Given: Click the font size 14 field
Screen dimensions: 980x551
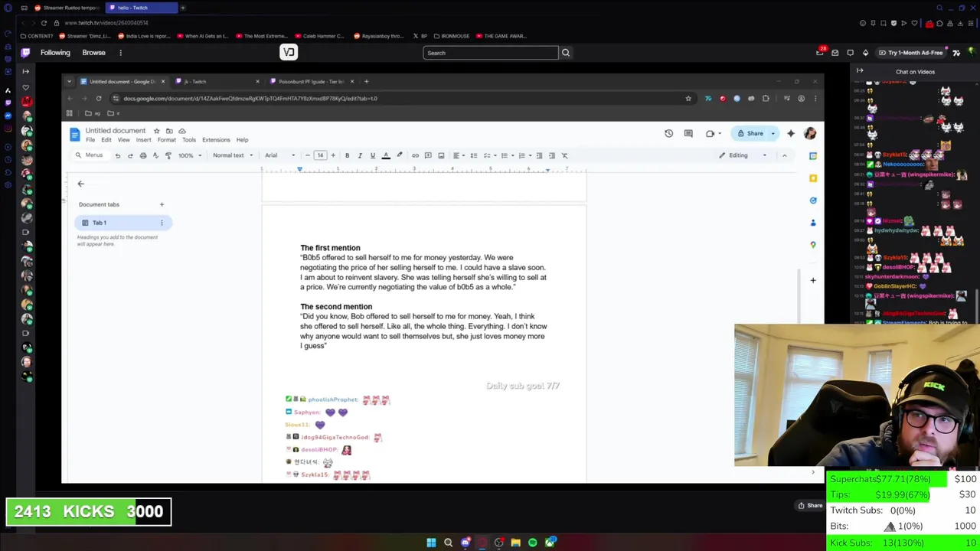Looking at the screenshot, I should (320, 155).
